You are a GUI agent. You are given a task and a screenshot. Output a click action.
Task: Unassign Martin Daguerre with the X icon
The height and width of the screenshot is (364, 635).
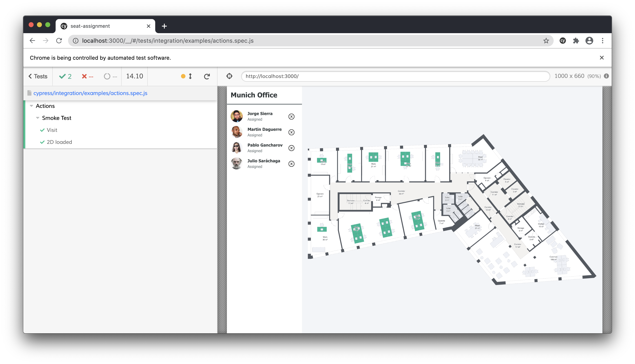coord(291,132)
